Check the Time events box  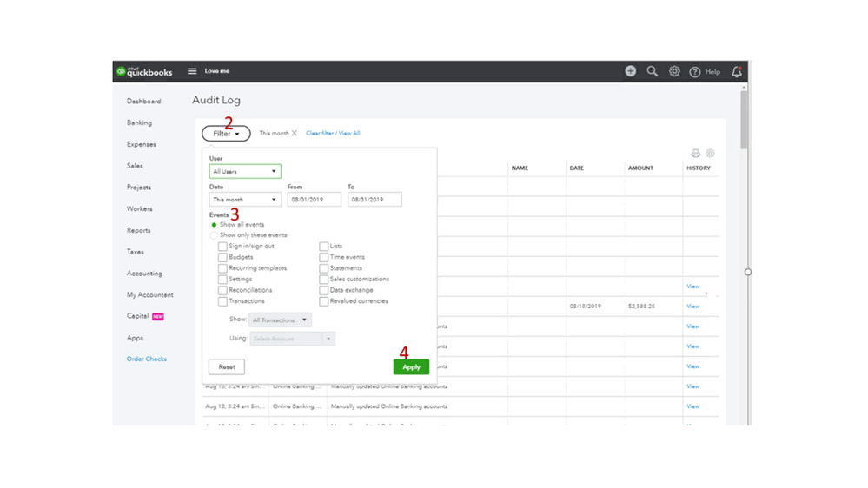(x=324, y=257)
